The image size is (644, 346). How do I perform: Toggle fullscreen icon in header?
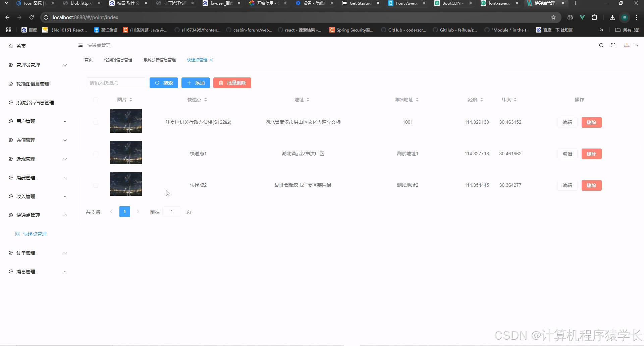click(613, 45)
